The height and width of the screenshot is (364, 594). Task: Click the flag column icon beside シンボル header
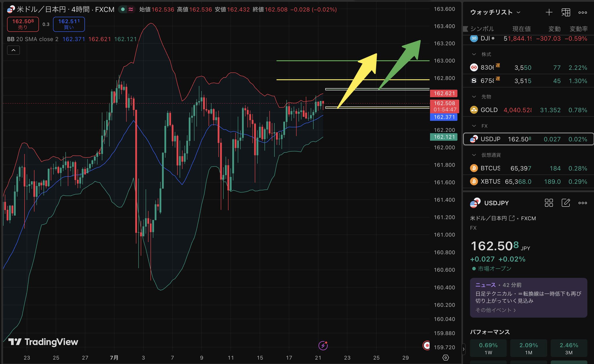(x=466, y=29)
